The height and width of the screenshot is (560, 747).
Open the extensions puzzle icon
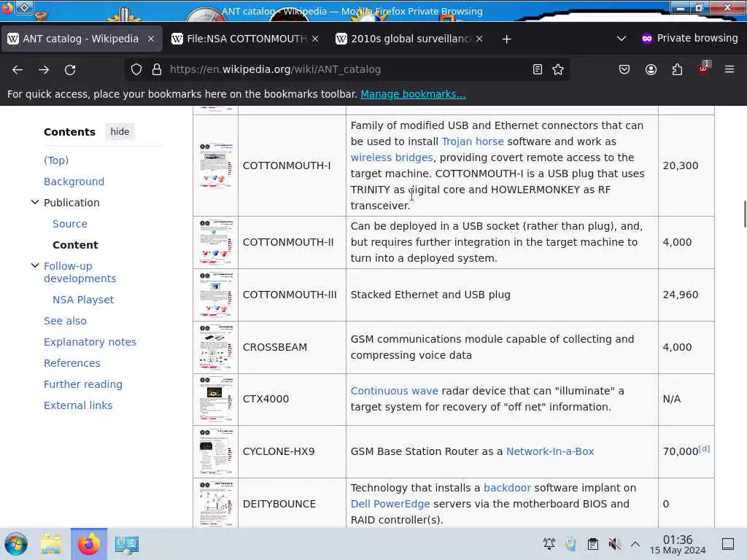[677, 69]
